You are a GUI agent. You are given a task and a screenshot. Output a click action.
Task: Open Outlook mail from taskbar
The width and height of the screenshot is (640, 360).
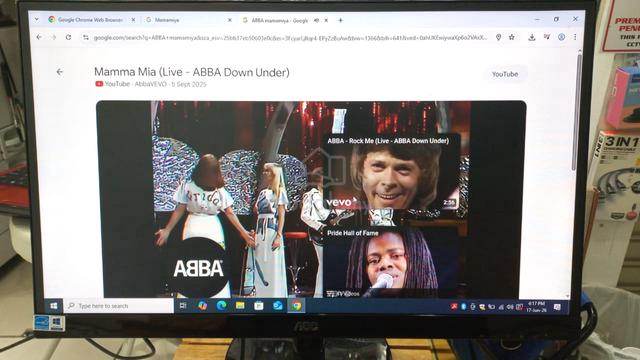tap(278, 305)
